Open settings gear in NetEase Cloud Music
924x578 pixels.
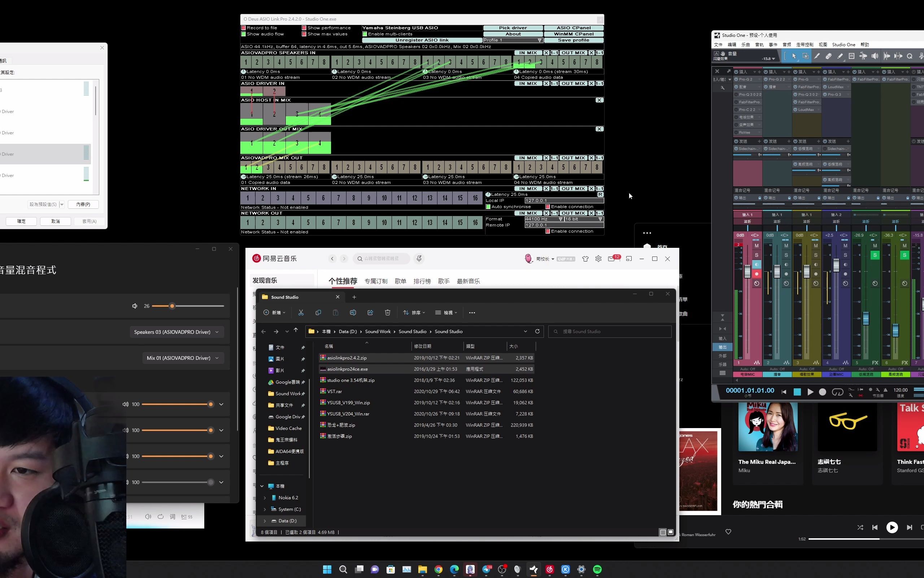[x=598, y=259]
